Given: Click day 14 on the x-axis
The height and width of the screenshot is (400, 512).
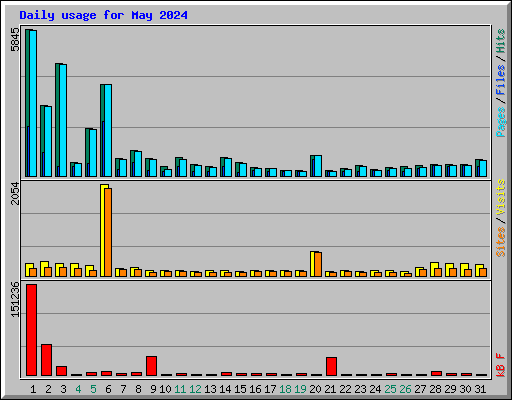Looking at the screenshot, I should pyautogui.click(x=225, y=389).
